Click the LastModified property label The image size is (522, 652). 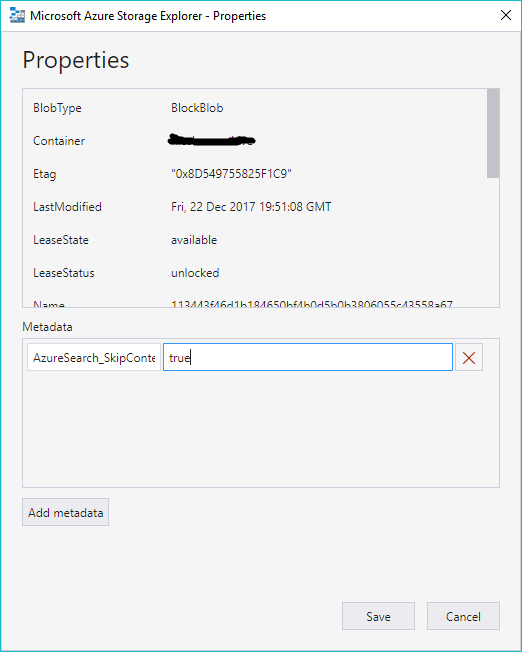tap(67, 207)
